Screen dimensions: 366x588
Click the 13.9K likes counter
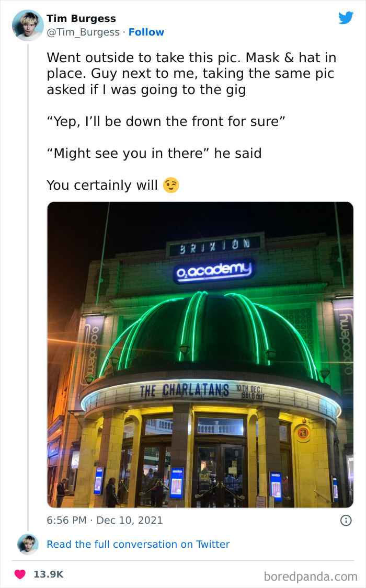click(49, 573)
